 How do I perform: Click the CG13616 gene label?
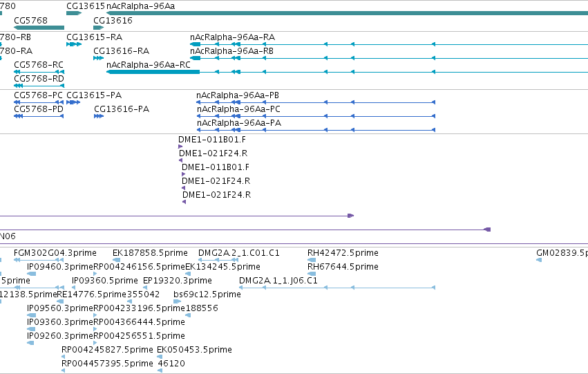point(113,20)
